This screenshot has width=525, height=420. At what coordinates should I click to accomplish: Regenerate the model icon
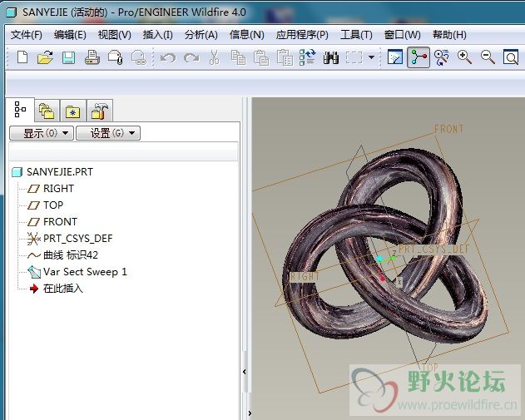point(307,57)
